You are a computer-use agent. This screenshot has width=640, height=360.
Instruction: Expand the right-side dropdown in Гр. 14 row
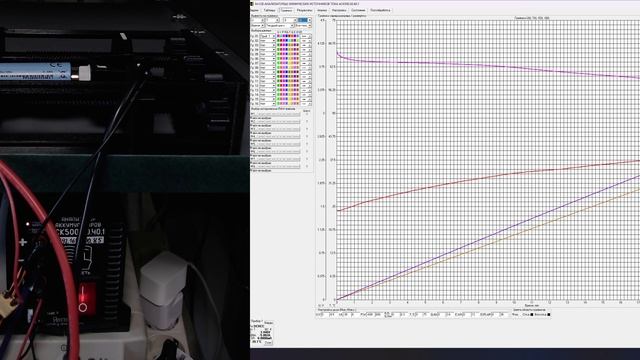306,95
